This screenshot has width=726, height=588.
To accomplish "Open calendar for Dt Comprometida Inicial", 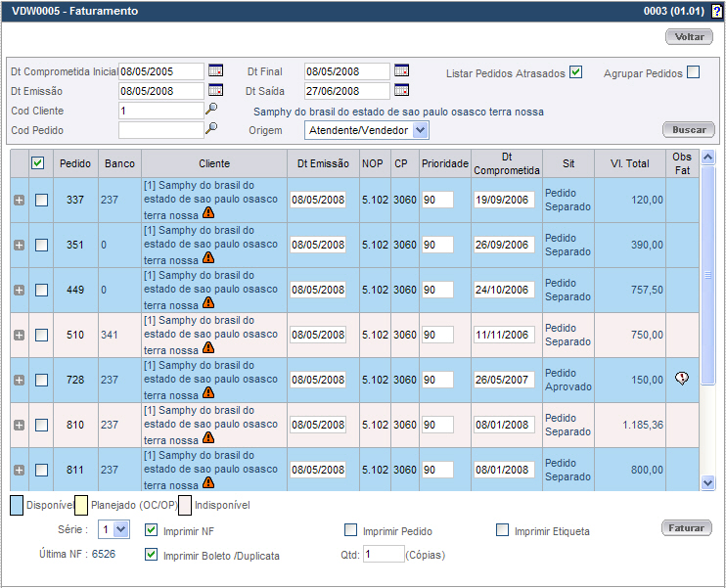I will 215,71.
